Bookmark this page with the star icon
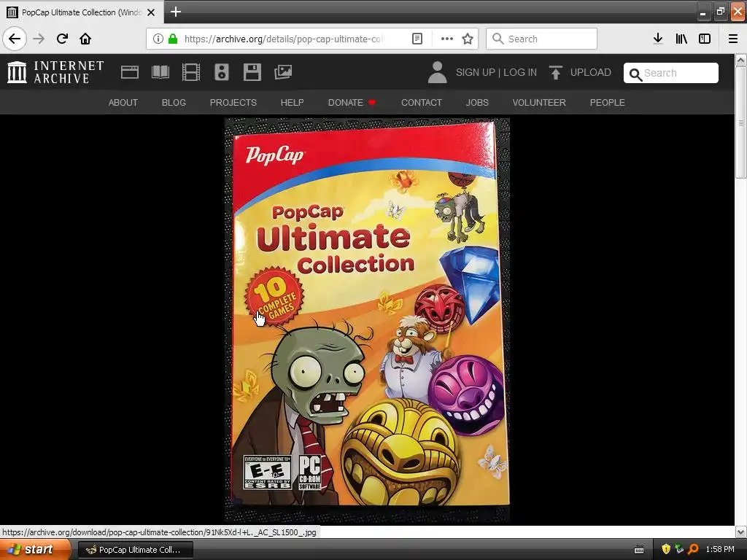 [x=468, y=39]
